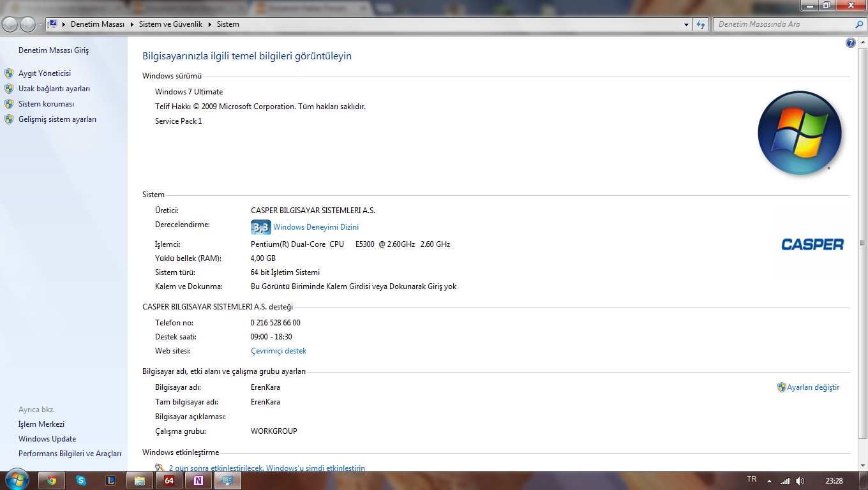Click Windows'u şimdi etkinleştirin activation link

(315, 468)
